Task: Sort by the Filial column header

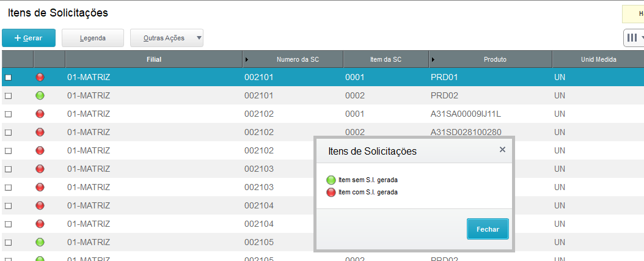Action: pos(154,59)
